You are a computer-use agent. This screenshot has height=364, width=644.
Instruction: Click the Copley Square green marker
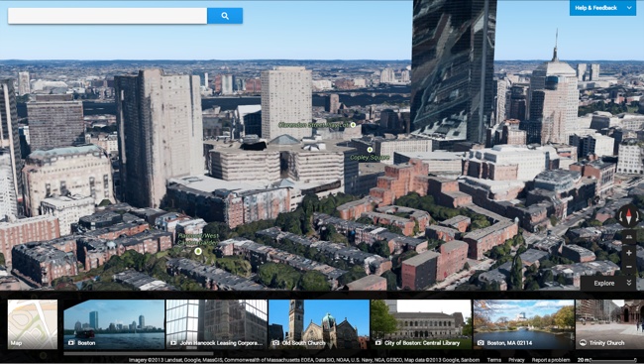(370, 150)
